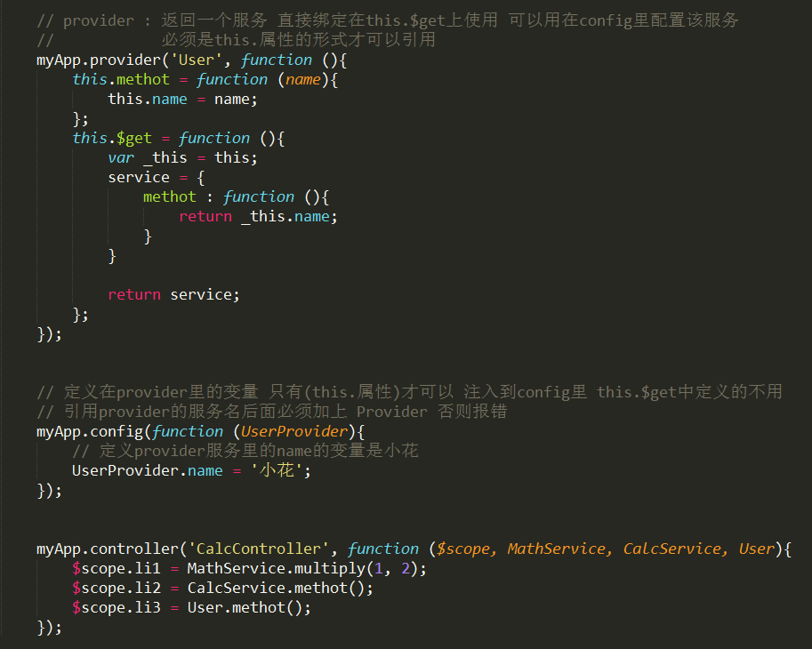Click the line starting "myApp.controller('CalcController'"

coord(414,549)
